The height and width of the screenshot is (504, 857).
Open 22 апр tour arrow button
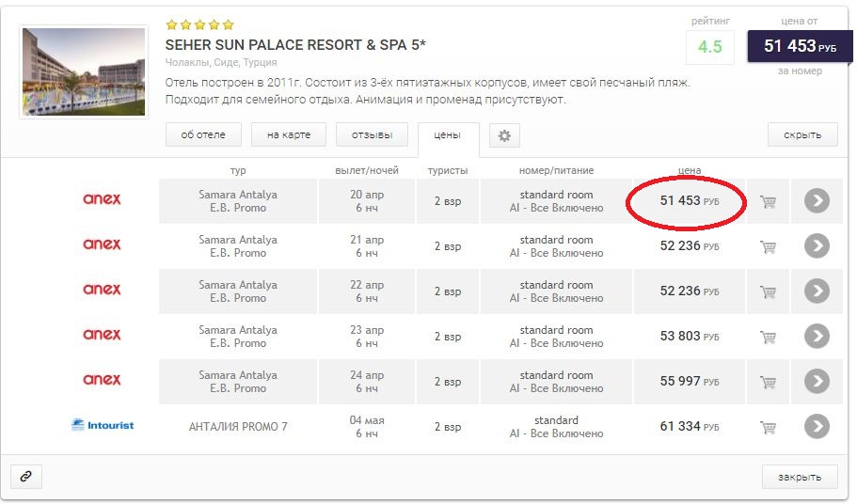point(817,291)
